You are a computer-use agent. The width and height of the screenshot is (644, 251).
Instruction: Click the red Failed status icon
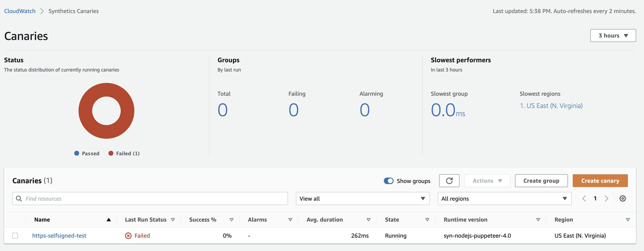point(128,235)
